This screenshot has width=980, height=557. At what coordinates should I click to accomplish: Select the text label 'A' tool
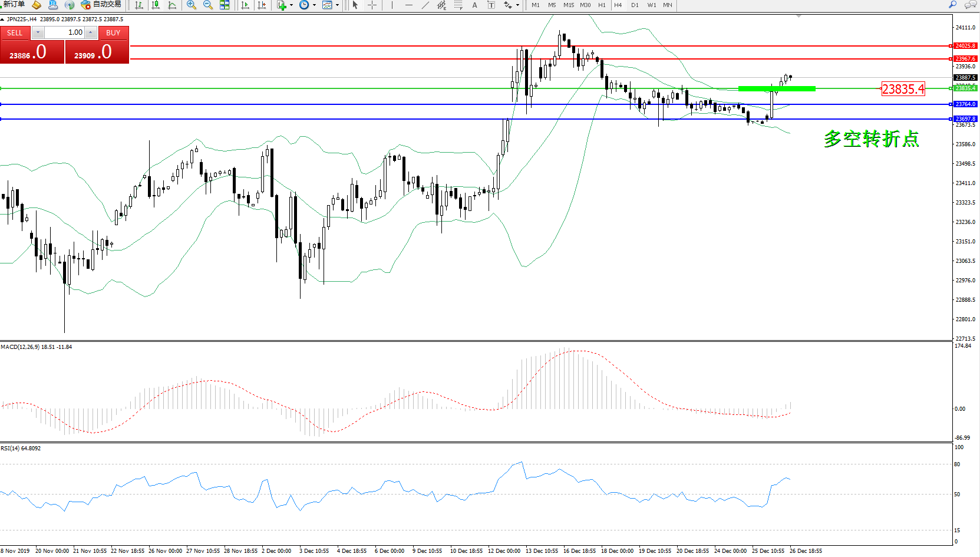pyautogui.click(x=474, y=5)
